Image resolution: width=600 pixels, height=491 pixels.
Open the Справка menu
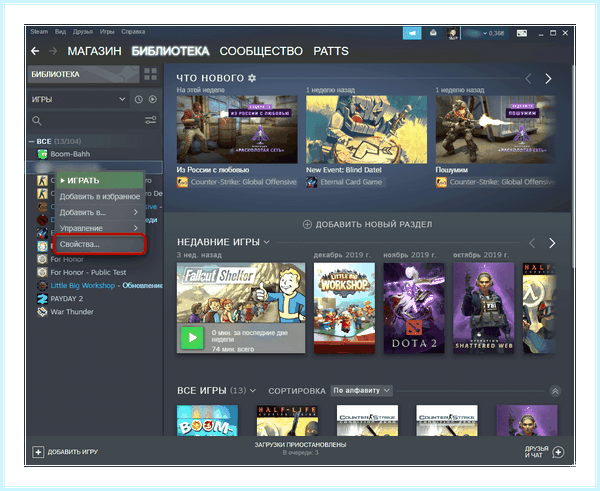133,32
